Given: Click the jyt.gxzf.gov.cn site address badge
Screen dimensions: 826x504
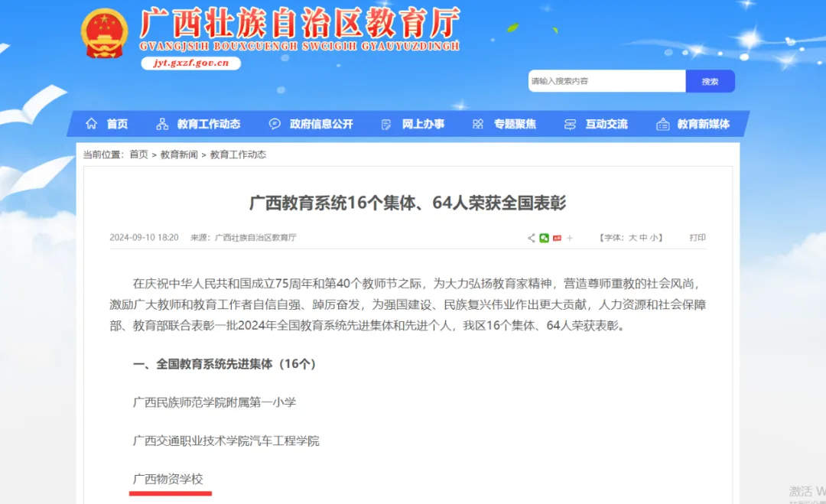Looking at the screenshot, I should [191, 63].
